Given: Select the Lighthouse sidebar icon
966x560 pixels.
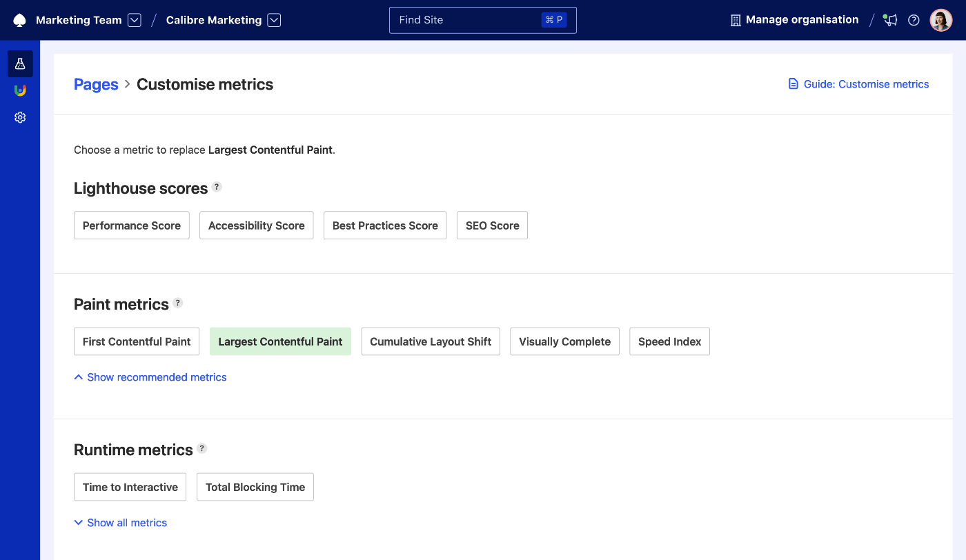Looking at the screenshot, I should pyautogui.click(x=19, y=90).
